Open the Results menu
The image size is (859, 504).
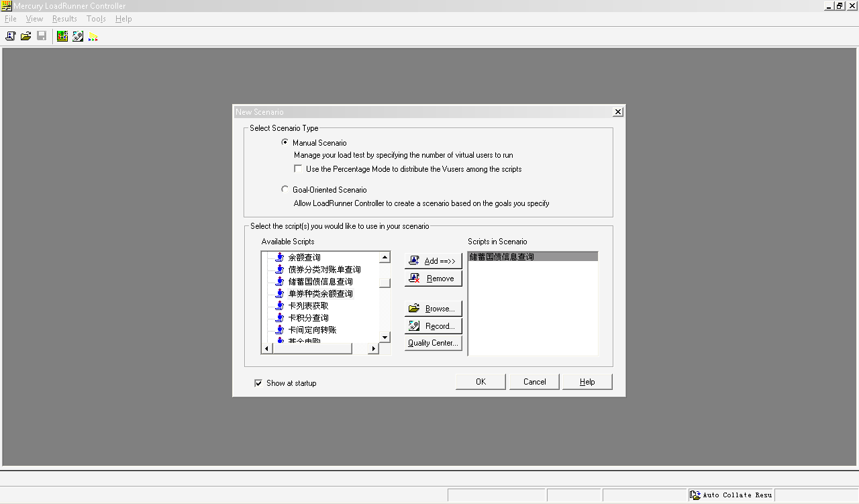click(64, 19)
